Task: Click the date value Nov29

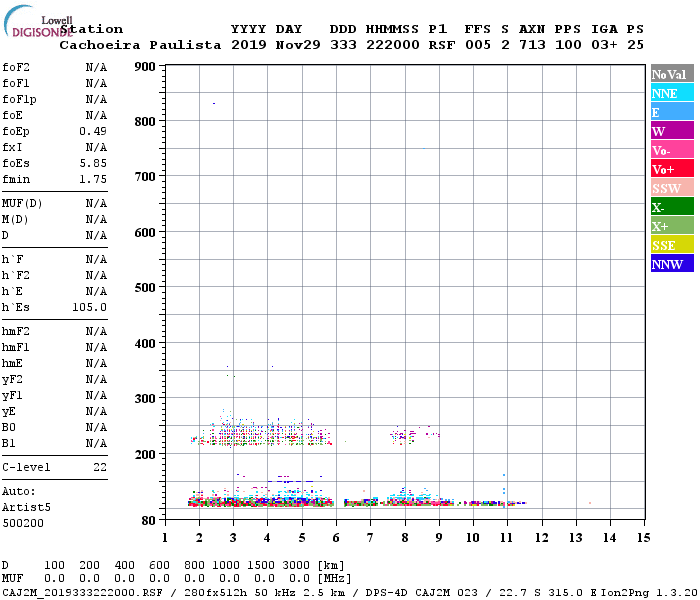Action: point(298,45)
